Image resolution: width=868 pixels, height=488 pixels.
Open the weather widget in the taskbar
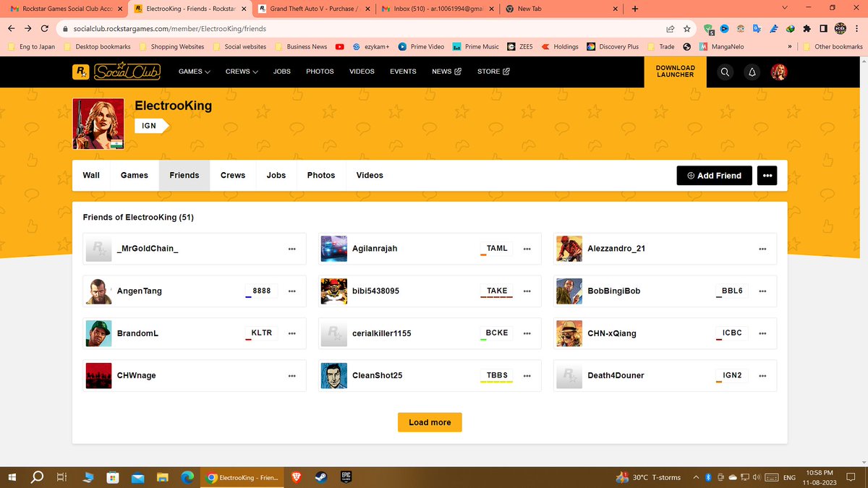[648, 477]
